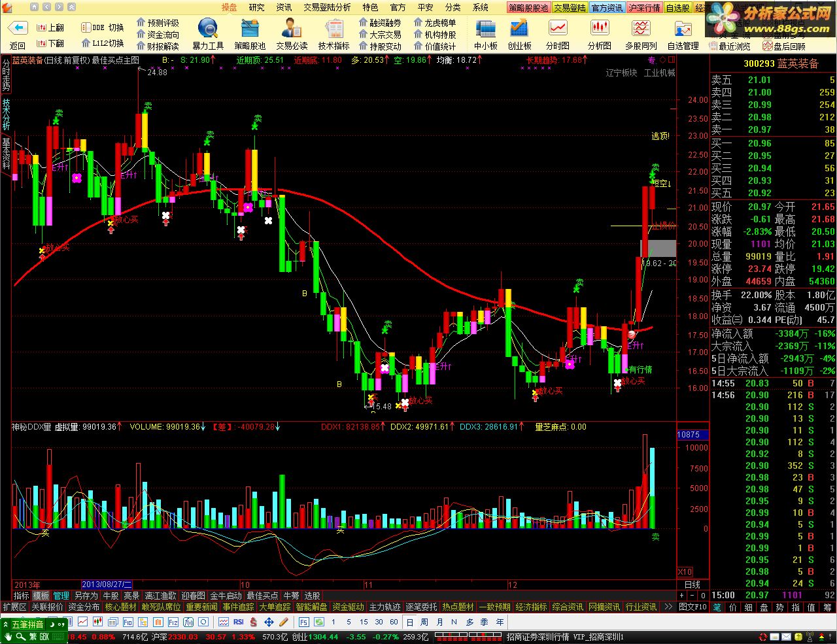Screen dimensions: 837x644
Task: Click the RSI indicator icon
Action: [239, 621]
